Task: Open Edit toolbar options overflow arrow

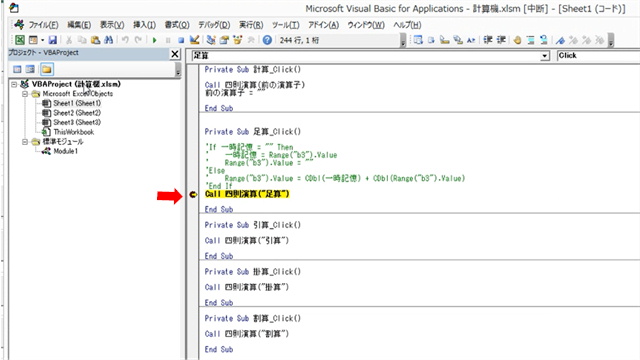Action: click(x=611, y=40)
